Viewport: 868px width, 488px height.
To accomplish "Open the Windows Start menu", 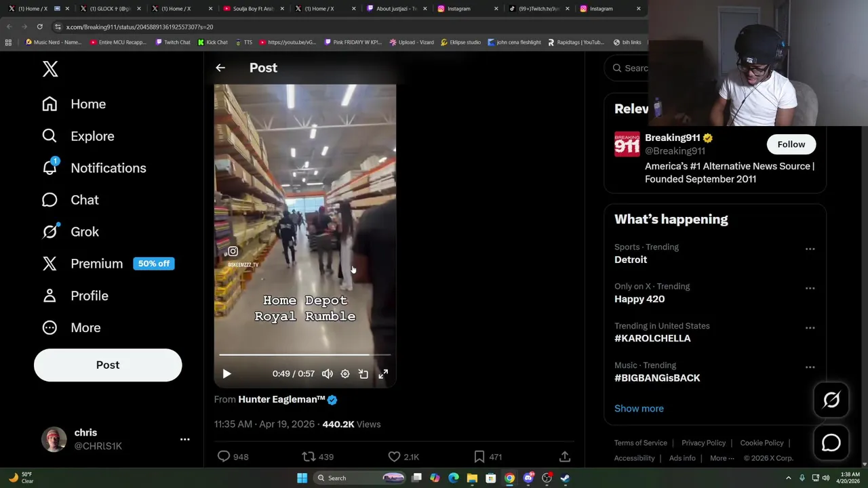I will 302,478.
